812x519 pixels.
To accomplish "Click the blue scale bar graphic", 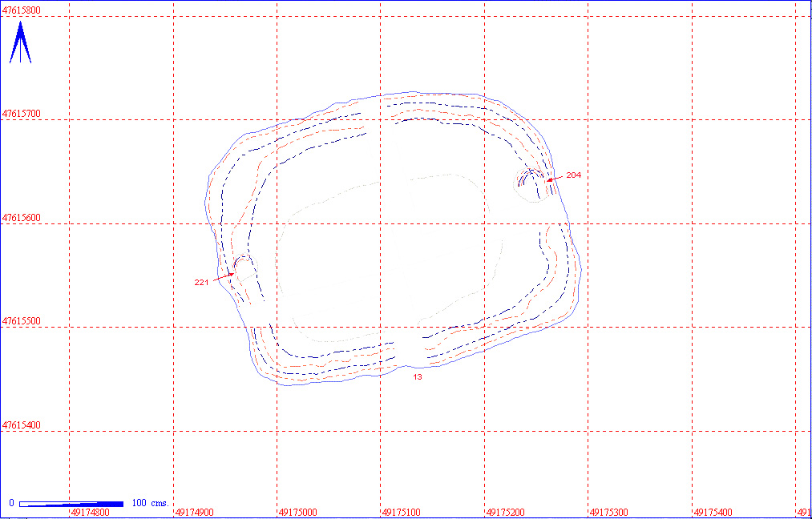I will pyautogui.click(x=71, y=504).
